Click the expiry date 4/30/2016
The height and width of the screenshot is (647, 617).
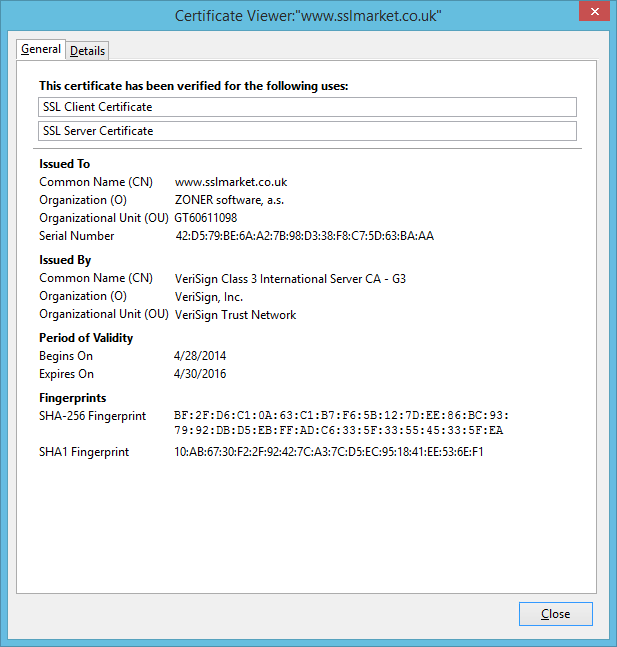pos(200,374)
